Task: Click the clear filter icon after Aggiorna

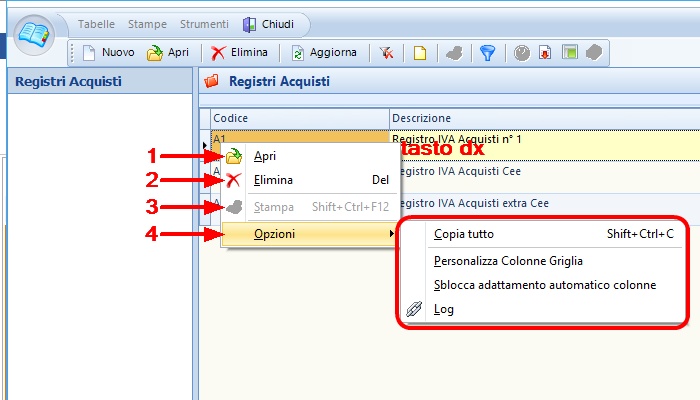Action: 388,52
